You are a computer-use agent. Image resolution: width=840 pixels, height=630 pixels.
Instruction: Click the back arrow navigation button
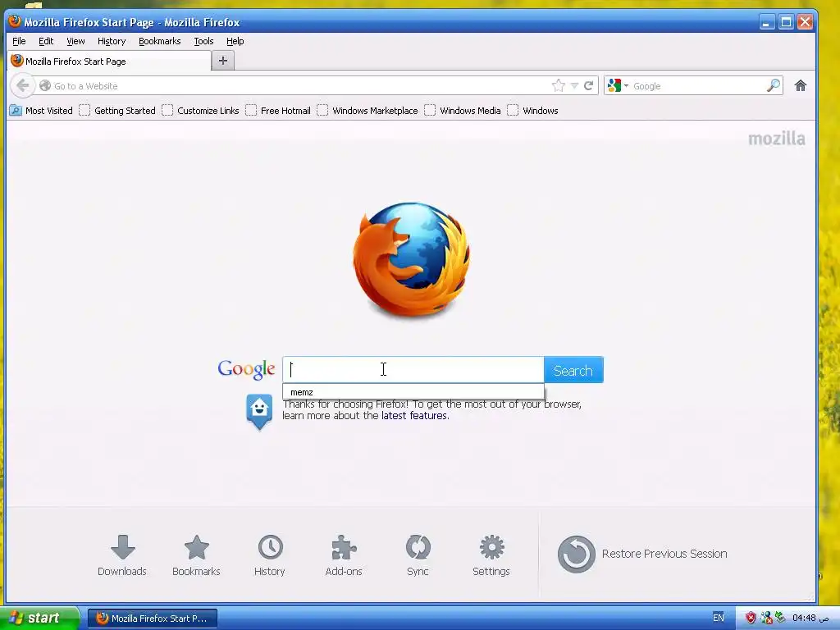tap(22, 85)
